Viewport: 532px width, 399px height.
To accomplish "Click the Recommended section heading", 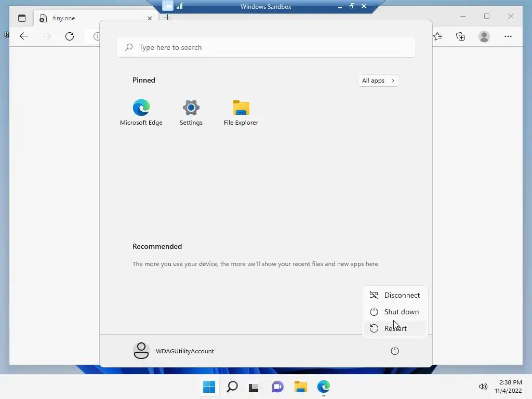I will [157, 246].
